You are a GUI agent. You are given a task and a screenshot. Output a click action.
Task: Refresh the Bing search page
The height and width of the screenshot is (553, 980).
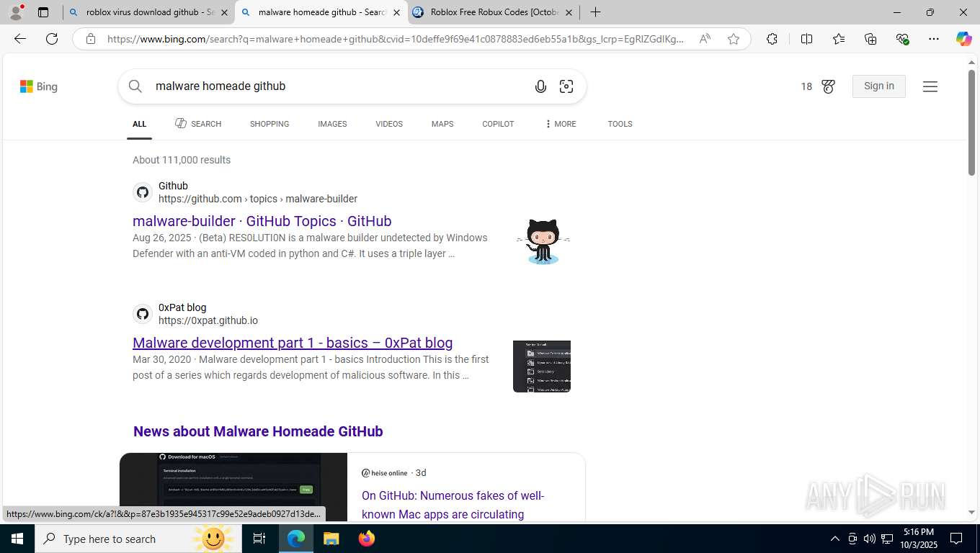click(52, 39)
